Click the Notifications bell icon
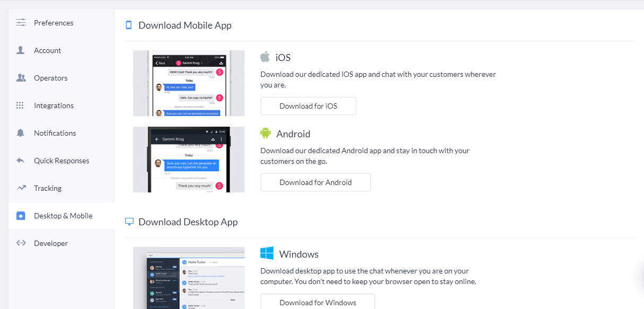644x309 pixels. tap(21, 133)
